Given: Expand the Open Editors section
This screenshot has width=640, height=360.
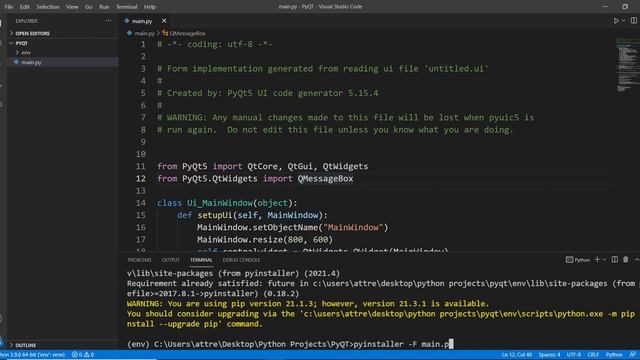Looking at the screenshot, I should pyautogui.click(x=32, y=33).
